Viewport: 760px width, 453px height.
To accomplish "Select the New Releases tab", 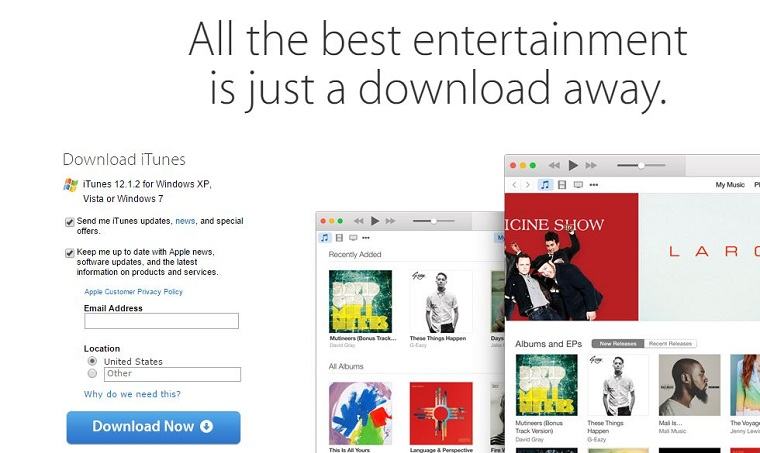I will 618,344.
